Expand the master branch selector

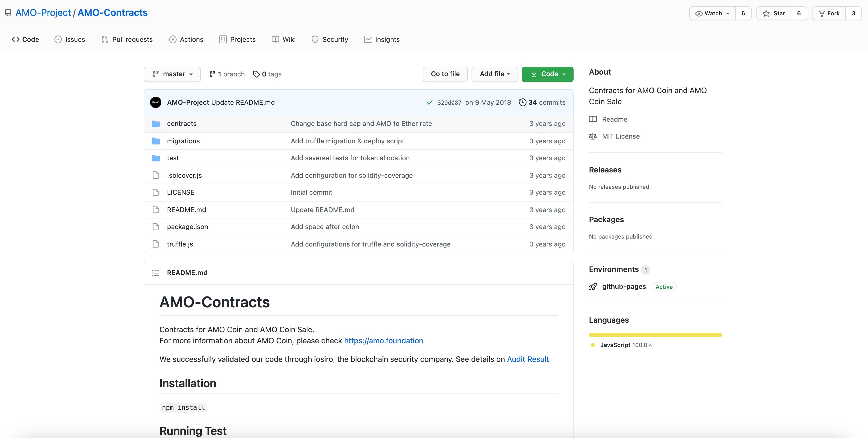coord(172,74)
